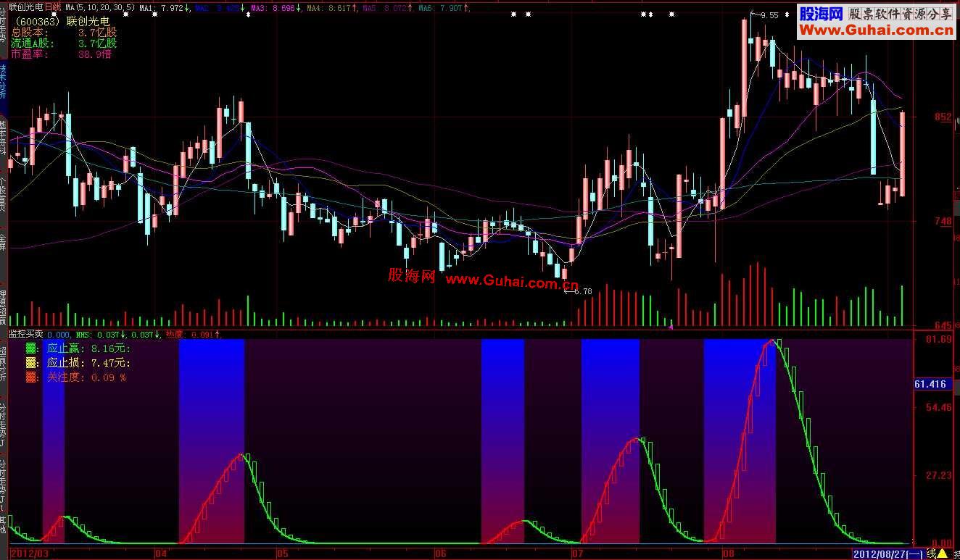Click the small purple triangle marker below volume
Screen dimensions: 960x560
671,327
